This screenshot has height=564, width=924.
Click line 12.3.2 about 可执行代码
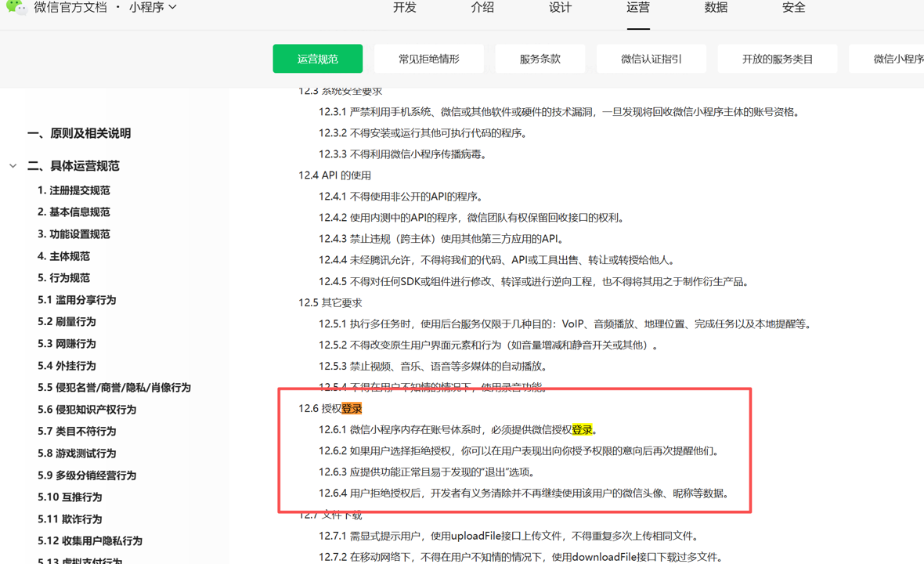coord(423,133)
